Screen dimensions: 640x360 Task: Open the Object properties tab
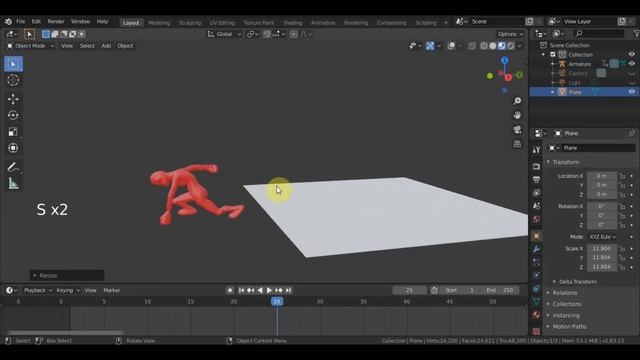click(536, 236)
